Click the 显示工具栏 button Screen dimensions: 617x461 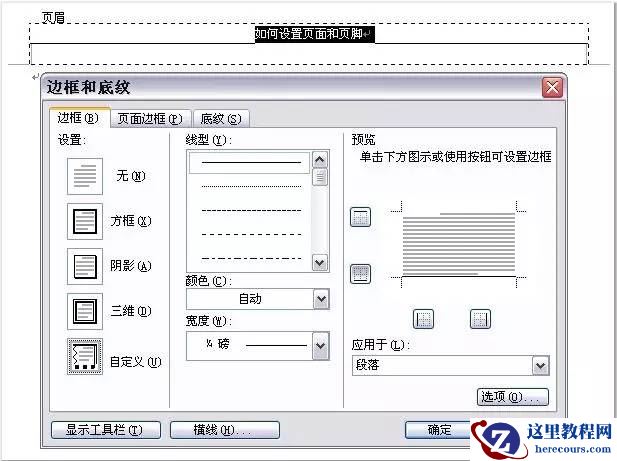click(106, 430)
